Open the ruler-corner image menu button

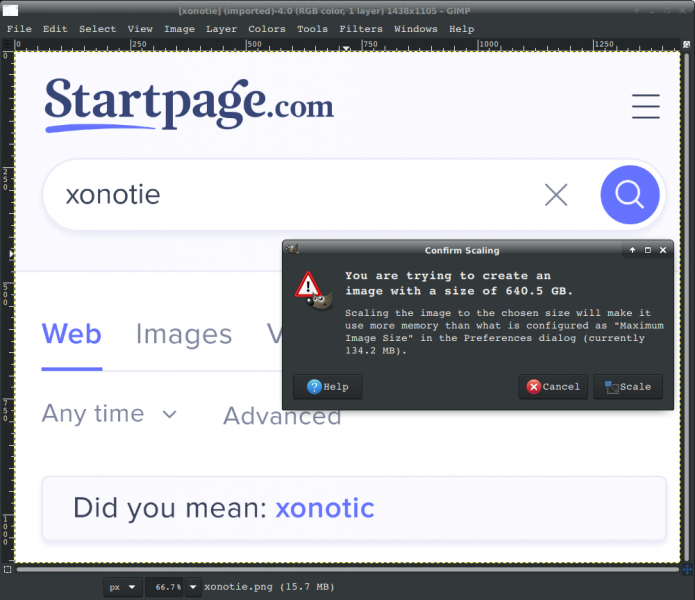pyautogui.click(x=8, y=44)
